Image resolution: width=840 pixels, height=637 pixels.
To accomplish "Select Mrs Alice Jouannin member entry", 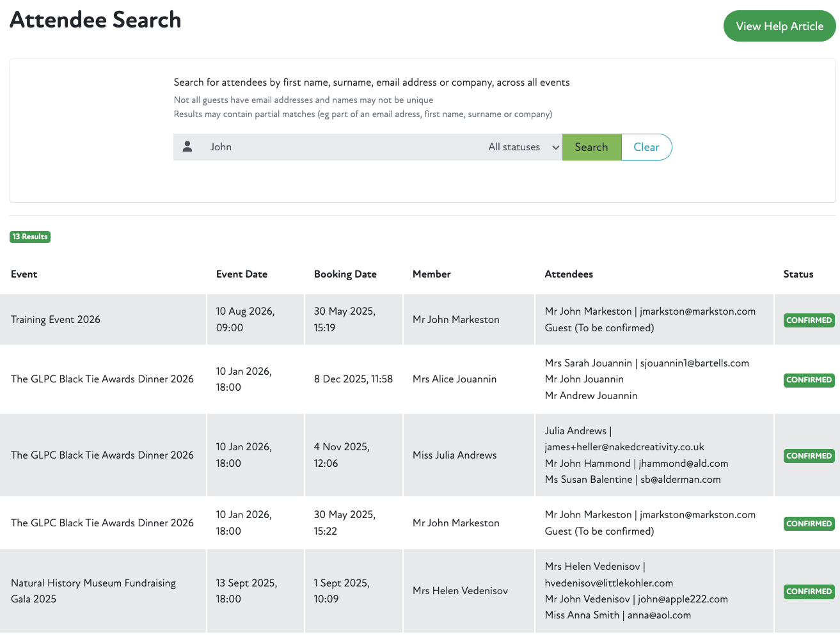I will click(x=454, y=379).
